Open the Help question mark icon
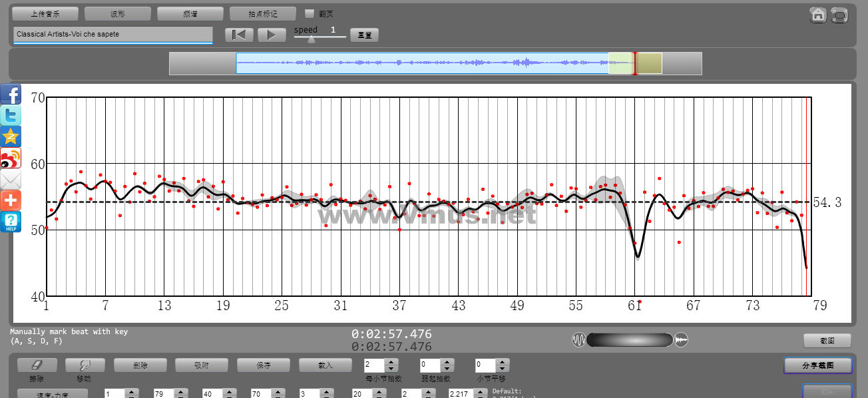The width and height of the screenshot is (868, 398). [x=11, y=222]
